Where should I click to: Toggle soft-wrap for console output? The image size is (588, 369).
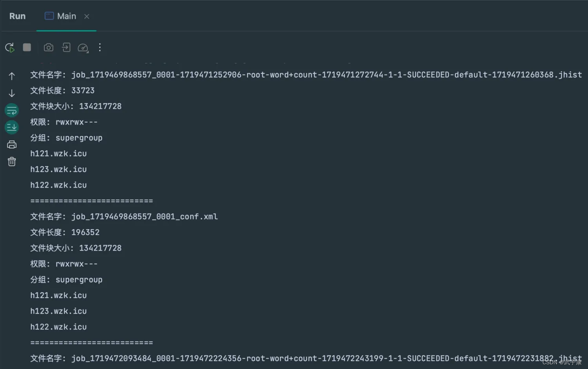(x=12, y=110)
